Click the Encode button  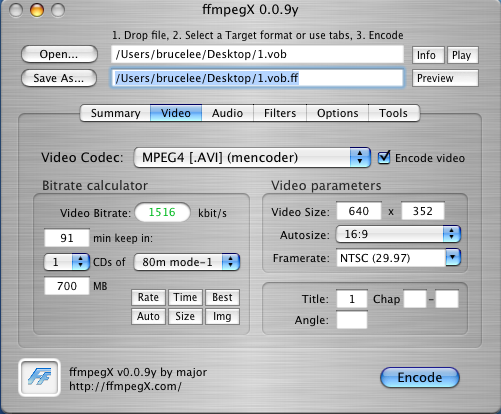click(x=420, y=378)
